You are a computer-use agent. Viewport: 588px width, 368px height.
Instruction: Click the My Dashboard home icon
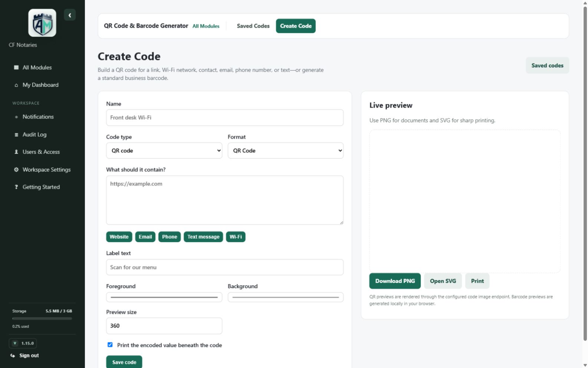coord(16,85)
